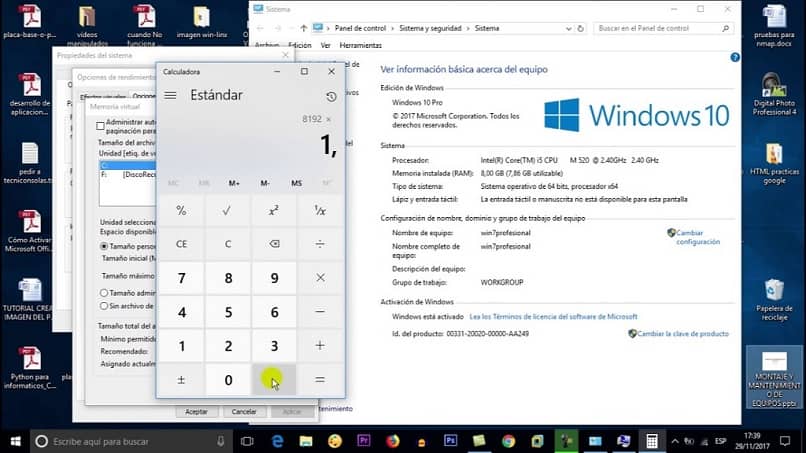Click Panel de control breadcrumb
Screen dimensions: 806x453
(x=360, y=28)
